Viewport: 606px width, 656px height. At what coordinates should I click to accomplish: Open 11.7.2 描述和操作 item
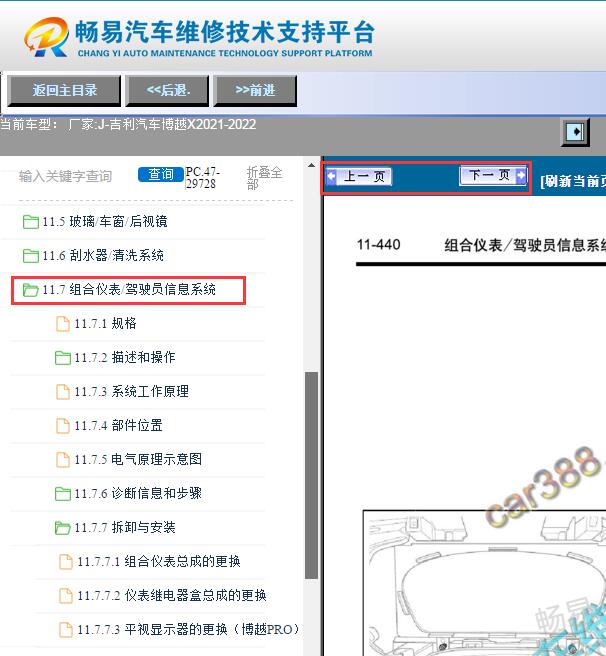(x=125, y=358)
